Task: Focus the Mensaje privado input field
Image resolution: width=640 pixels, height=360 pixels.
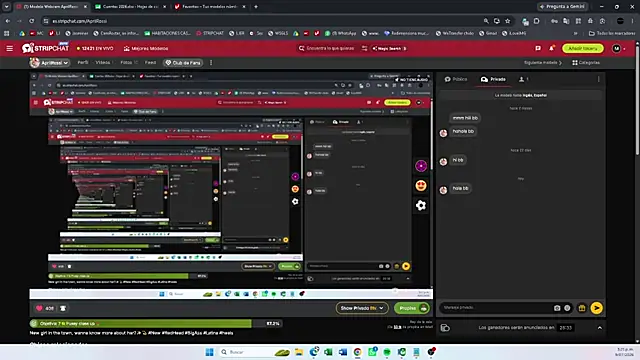Action: pos(496,308)
